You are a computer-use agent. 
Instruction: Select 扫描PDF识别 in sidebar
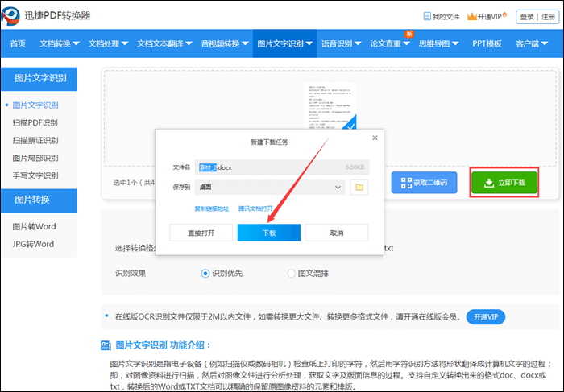[35, 123]
